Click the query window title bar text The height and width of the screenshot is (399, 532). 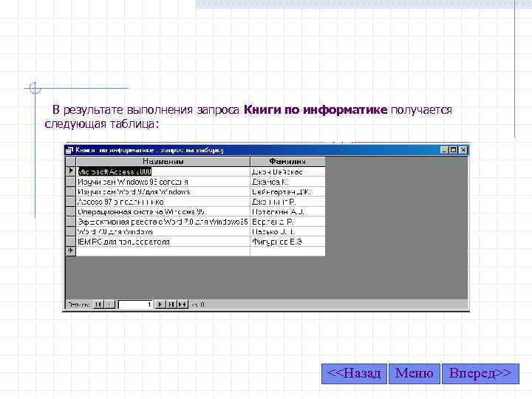pos(149,150)
